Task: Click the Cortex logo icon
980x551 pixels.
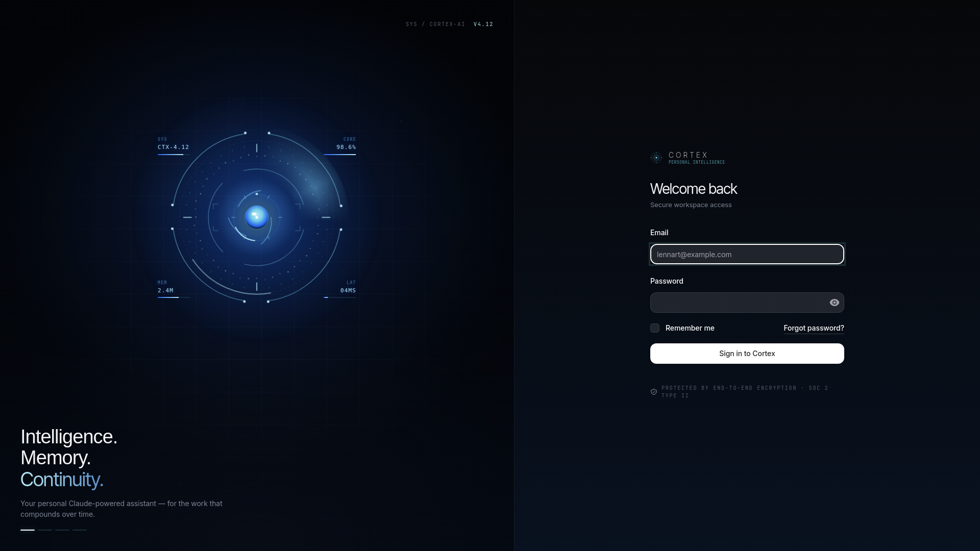Action: point(656,158)
